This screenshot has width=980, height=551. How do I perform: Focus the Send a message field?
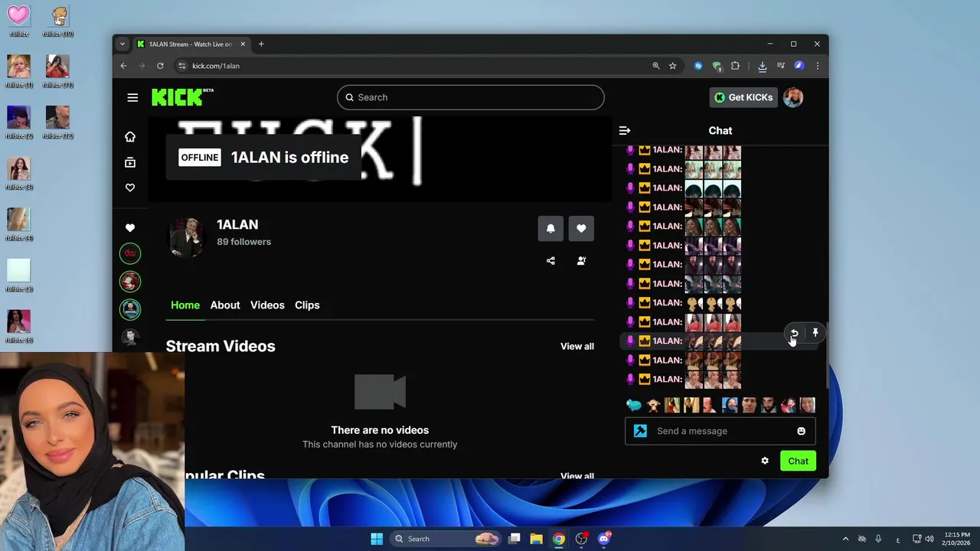pos(720,431)
